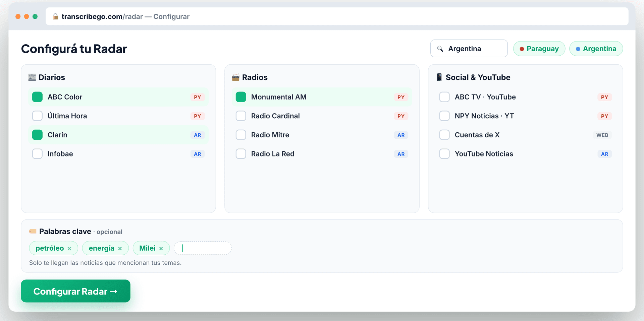
Task: Click the tag icon beside Palabras clave
Action: pyautogui.click(x=33, y=231)
